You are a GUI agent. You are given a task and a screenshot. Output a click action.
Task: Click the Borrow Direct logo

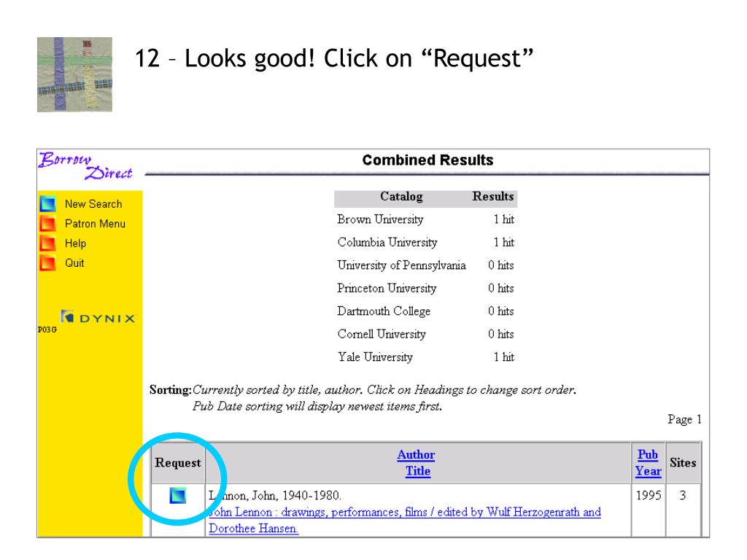coord(86,166)
